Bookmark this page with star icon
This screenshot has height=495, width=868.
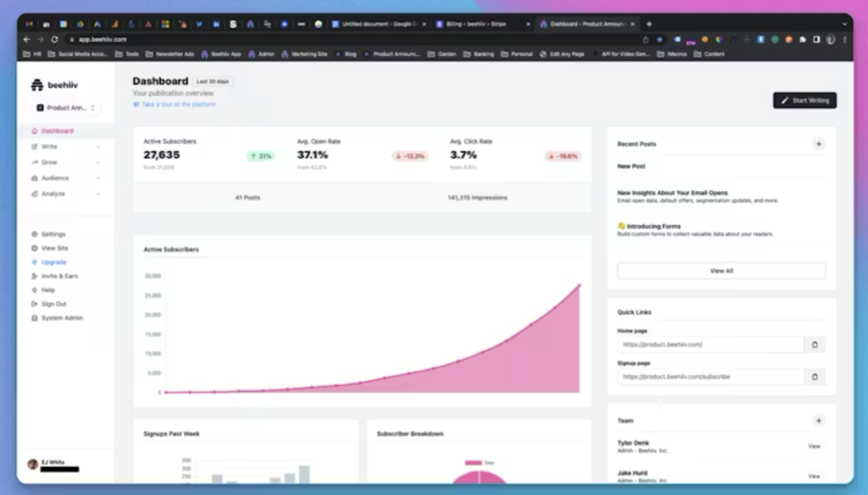[x=660, y=39]
